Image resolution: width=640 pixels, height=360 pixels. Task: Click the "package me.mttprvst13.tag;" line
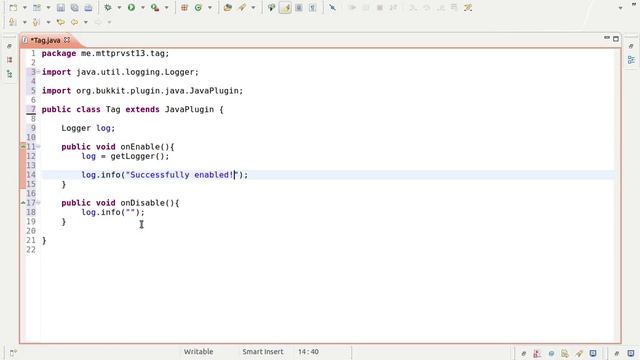(105, 53)
